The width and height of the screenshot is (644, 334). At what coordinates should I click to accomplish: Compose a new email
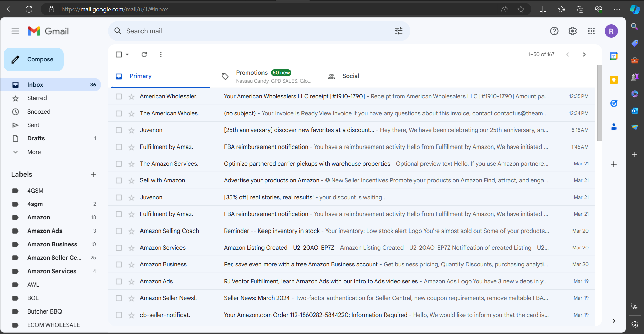[34, 59]
